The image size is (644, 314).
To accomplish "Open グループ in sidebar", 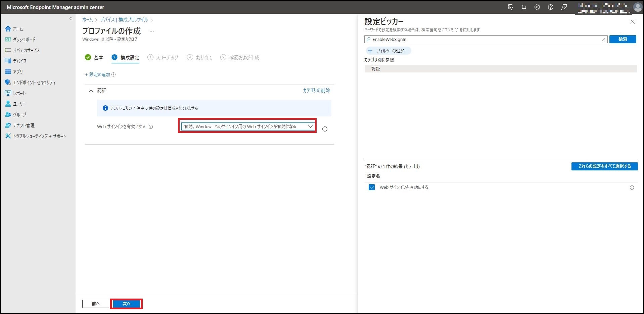I will (x=16, y=115).
